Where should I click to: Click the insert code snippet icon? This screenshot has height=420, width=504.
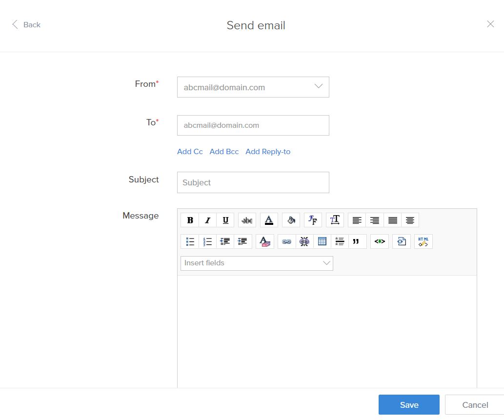(380, 241)
